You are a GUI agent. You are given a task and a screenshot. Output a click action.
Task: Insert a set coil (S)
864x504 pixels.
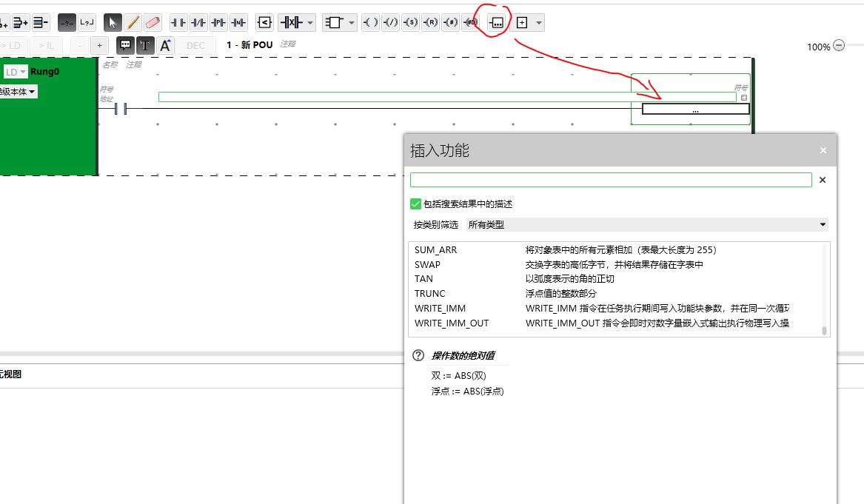410,23
